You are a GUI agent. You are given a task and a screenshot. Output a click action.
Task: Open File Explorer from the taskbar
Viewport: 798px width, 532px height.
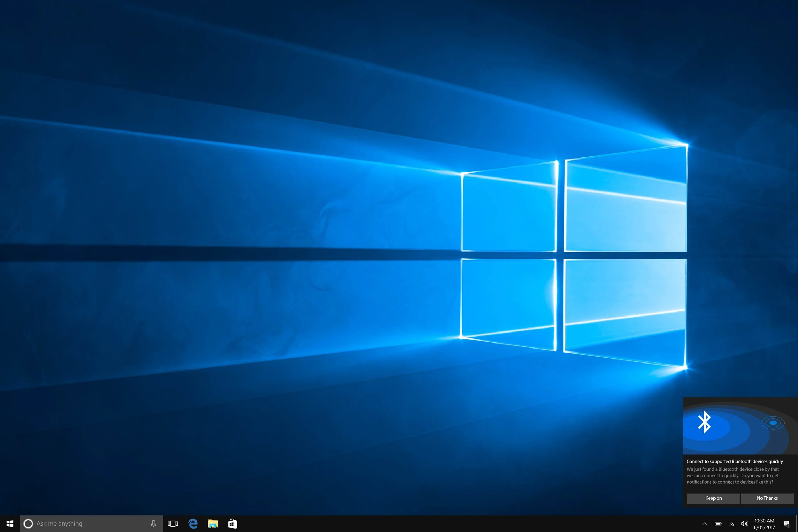click(213, 523)
